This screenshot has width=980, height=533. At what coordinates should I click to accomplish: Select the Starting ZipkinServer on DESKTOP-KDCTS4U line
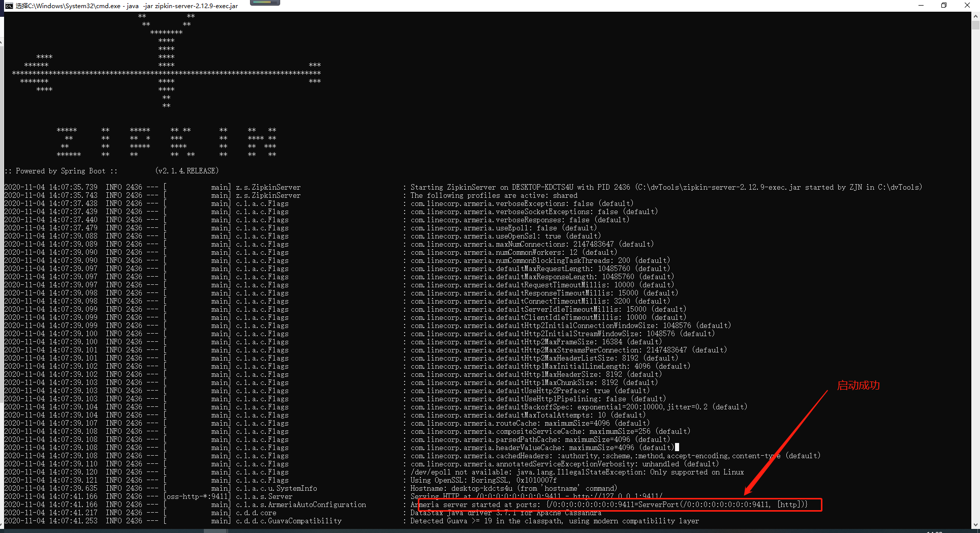tap(559, 187)
